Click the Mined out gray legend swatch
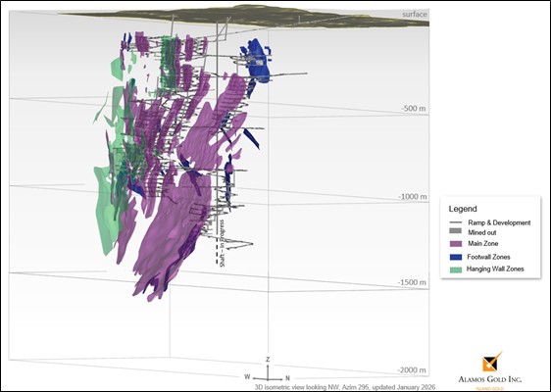551x392 pixels. click(456, 231)
